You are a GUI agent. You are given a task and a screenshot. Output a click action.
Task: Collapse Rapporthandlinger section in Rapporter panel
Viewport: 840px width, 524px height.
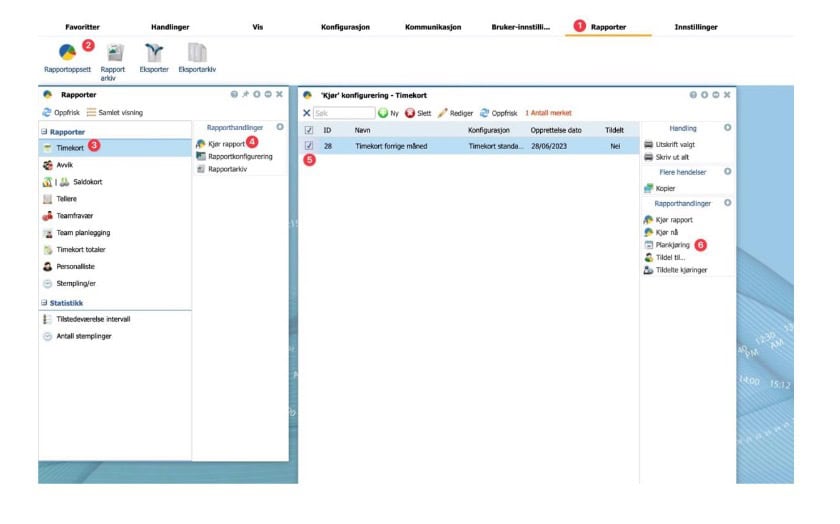pyautogui.click(x=280, y=128)
